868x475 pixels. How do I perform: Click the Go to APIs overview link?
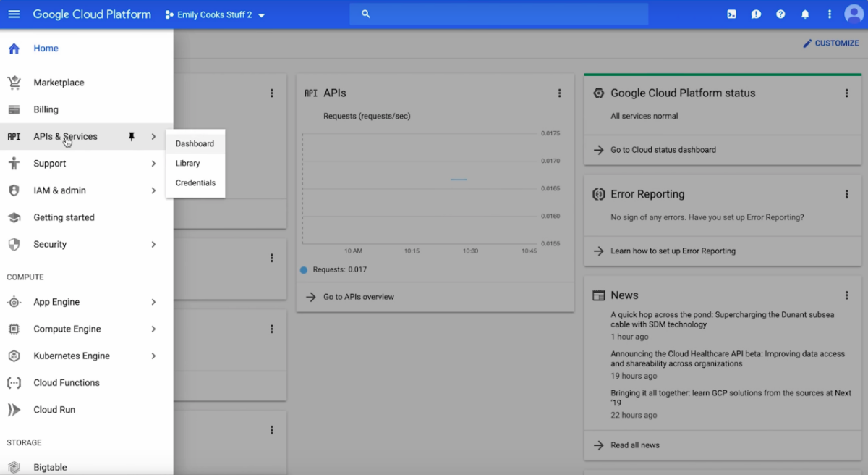[359, 296]
